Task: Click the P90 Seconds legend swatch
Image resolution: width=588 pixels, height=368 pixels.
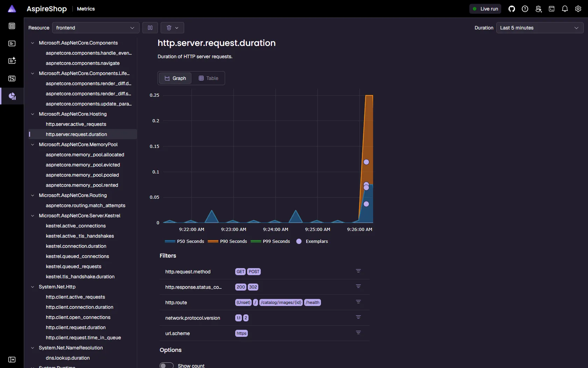Action: coord(213,241)
